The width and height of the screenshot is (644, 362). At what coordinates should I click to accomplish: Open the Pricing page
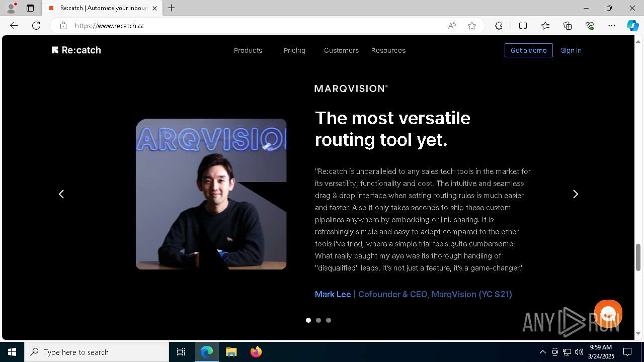tap(294, 50)
